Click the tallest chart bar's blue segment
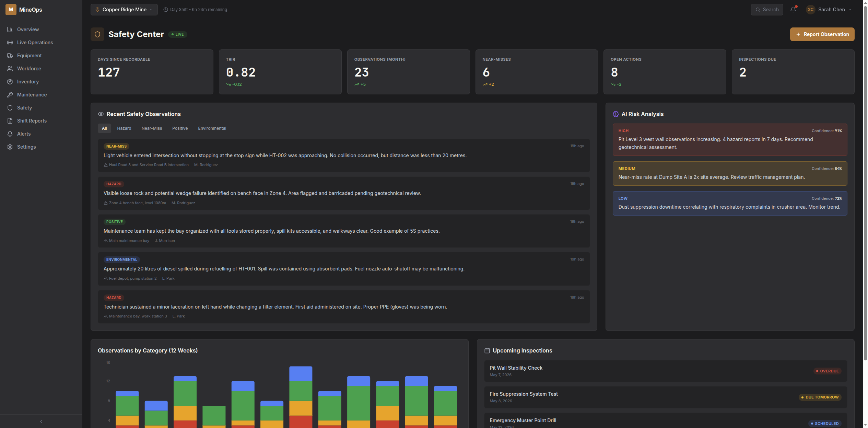Screen dimensions: 868x428 tap(301, 374)
